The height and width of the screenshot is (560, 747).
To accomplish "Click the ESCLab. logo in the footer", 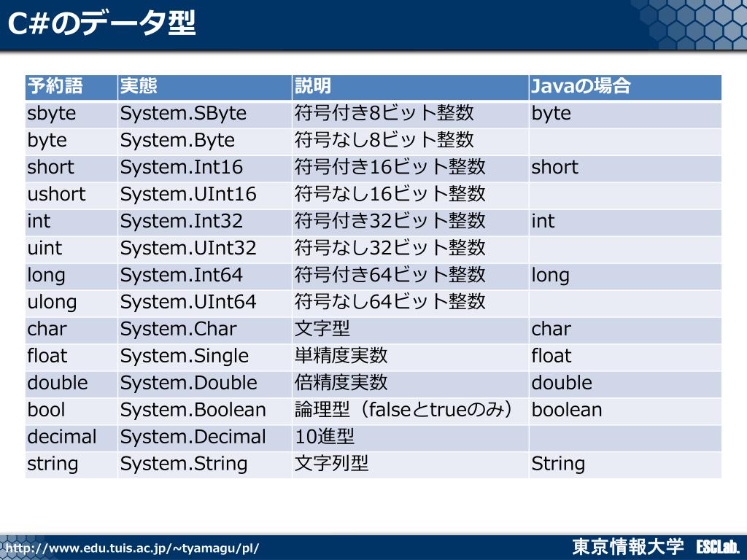I will (718, 547).
